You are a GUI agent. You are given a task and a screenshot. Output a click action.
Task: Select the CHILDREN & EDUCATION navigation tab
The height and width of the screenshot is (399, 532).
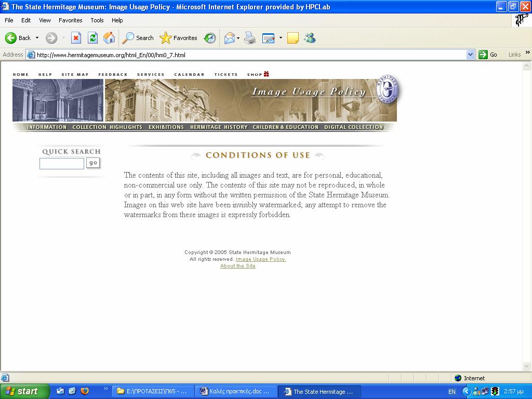286,127
